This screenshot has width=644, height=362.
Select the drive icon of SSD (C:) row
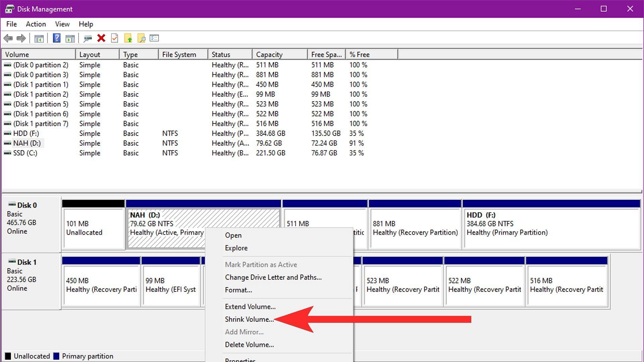7,153
